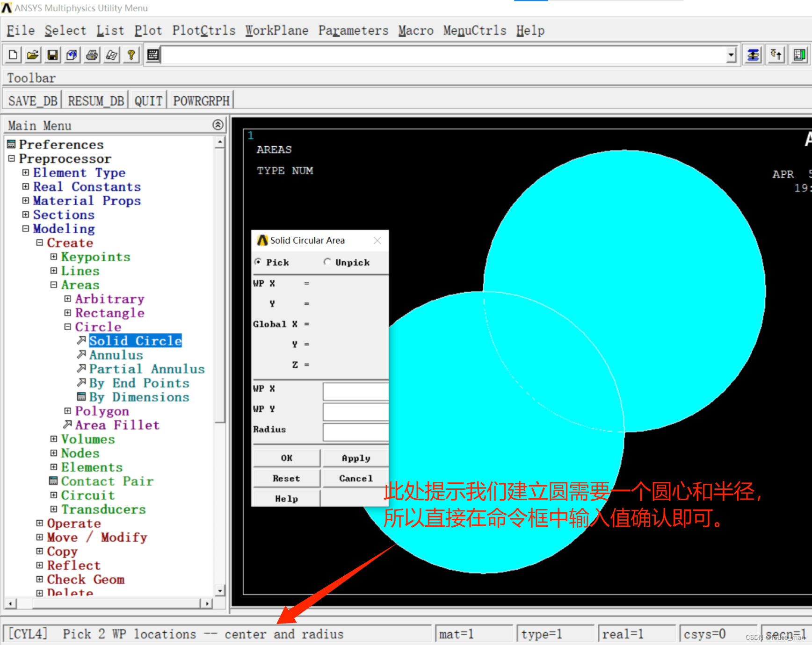Save the database using the floppy disk icon
Screen dimensions: 812x645
52,54
